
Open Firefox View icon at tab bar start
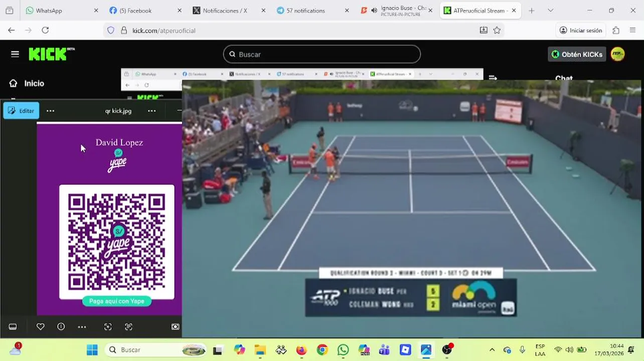9,11
